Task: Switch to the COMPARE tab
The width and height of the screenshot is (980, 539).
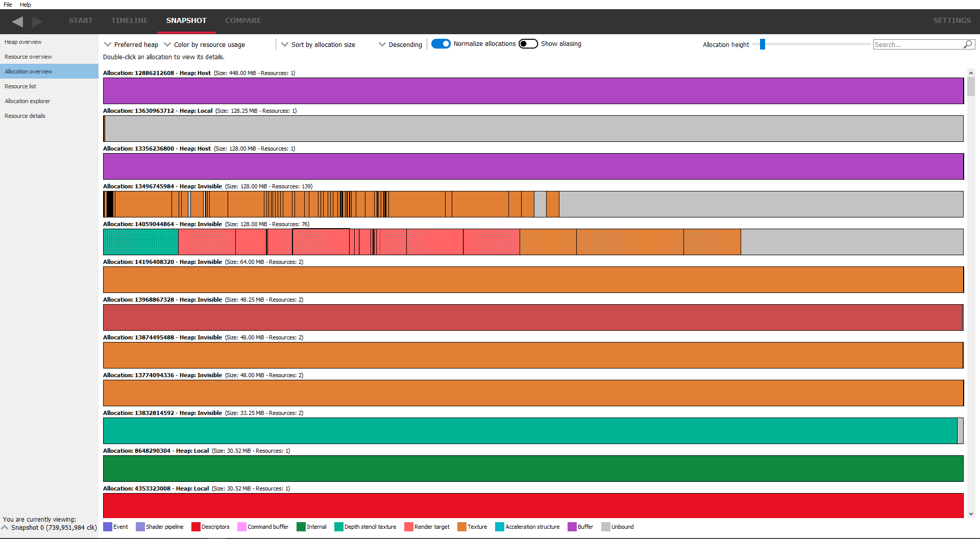Action: click(x=243, y=20)
